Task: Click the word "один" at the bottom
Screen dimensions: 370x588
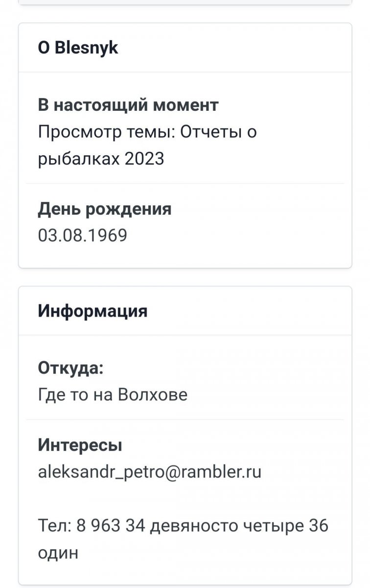Action: [x=58, y=553]
